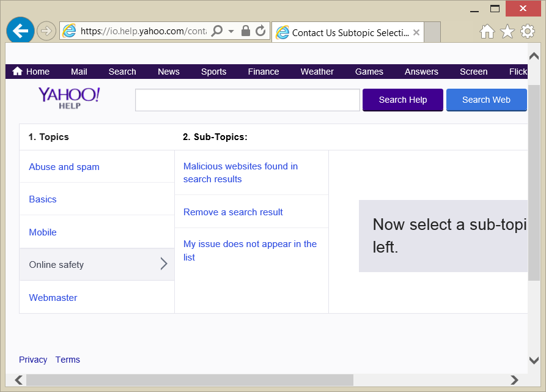Click the Search Web button
Image resolution: width=546 pixels, height=392 pixels.
pos(487,100)
